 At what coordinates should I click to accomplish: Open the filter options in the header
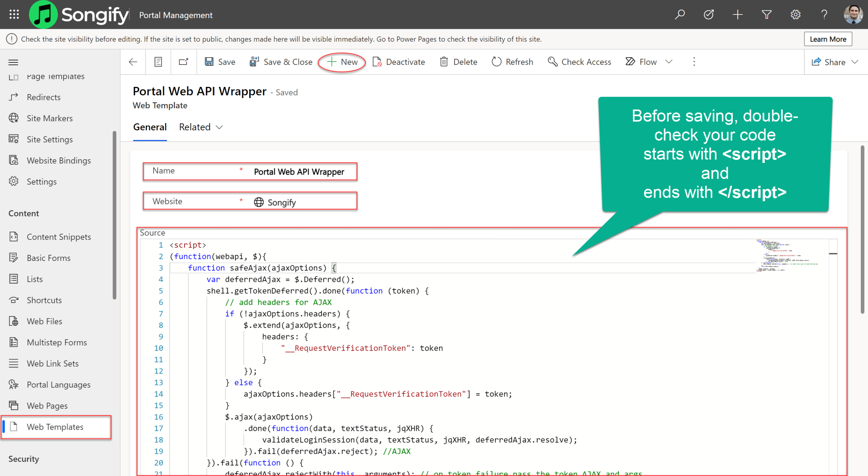tap(767, 14)
